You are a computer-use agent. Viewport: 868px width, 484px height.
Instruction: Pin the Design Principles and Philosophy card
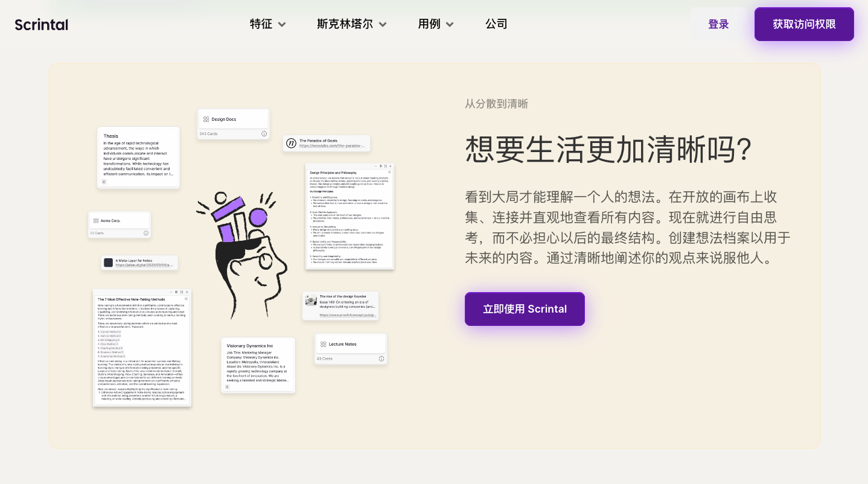click(x=381, y=165)
